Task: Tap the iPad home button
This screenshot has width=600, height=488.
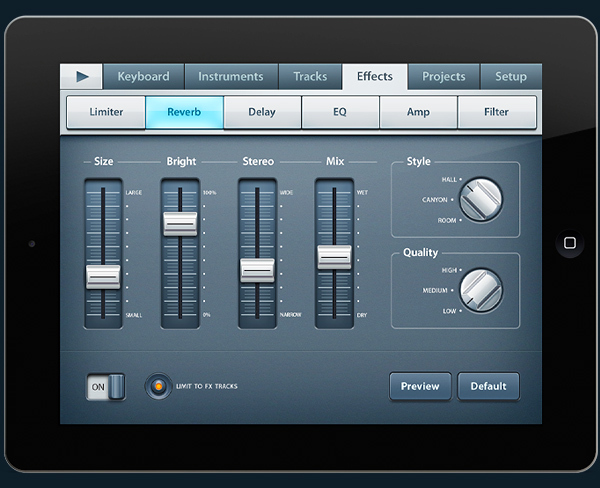Action: (570, 243)
